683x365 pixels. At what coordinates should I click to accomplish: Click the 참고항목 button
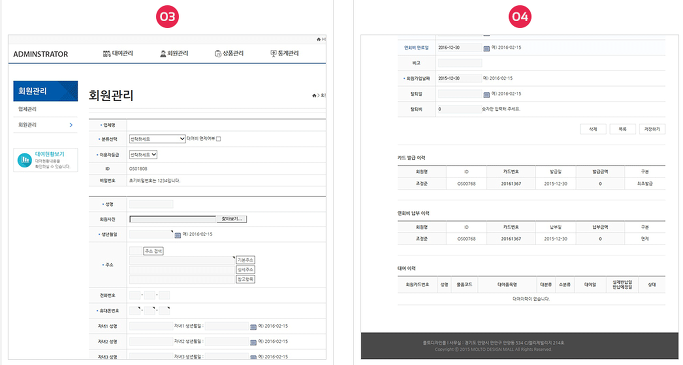tap(245, 279)
